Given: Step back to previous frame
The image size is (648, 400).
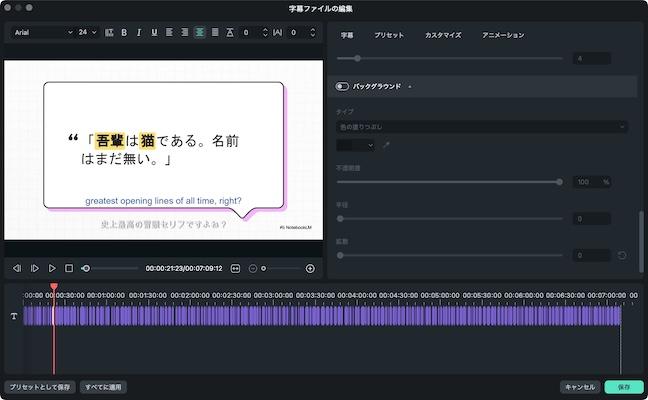Looking at the screenshot, I should tap(17, 269).
